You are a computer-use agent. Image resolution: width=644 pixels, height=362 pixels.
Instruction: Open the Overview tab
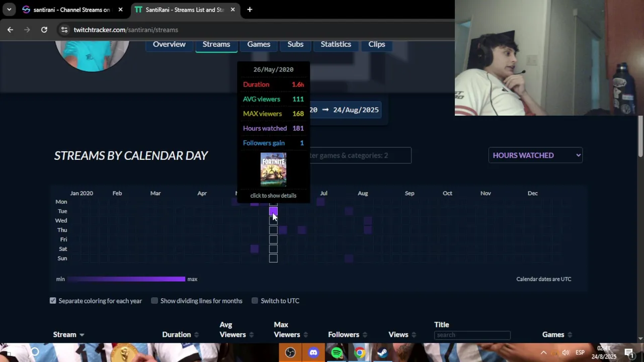(169, 44)
